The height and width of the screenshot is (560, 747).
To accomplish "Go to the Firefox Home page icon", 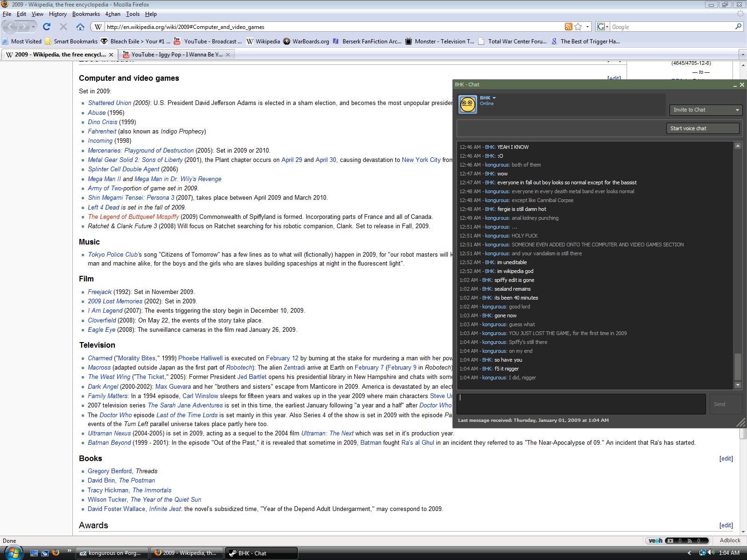I will (x=80, y=27).
